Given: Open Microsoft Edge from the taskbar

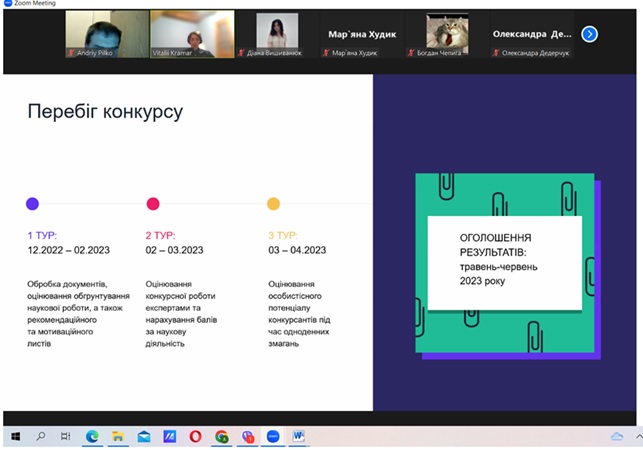Looking at the screenshot, I should pyautogui.click(x=92, y=436).
